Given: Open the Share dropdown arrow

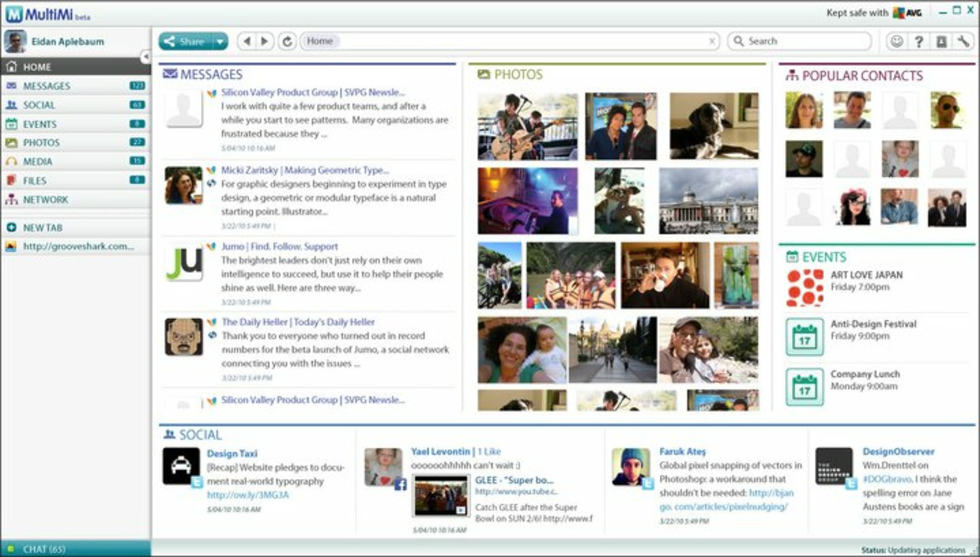Looking at the screenshot, I should (x=220, y=41).
